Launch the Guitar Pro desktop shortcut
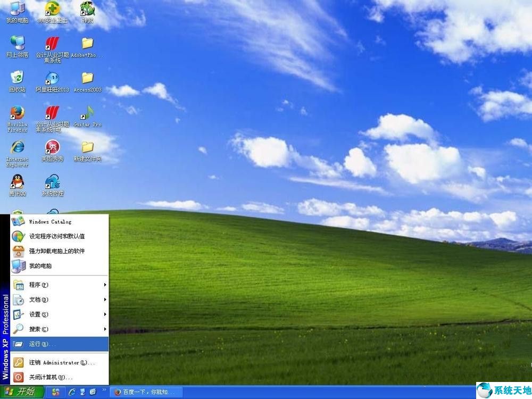 tap(87, 116)
